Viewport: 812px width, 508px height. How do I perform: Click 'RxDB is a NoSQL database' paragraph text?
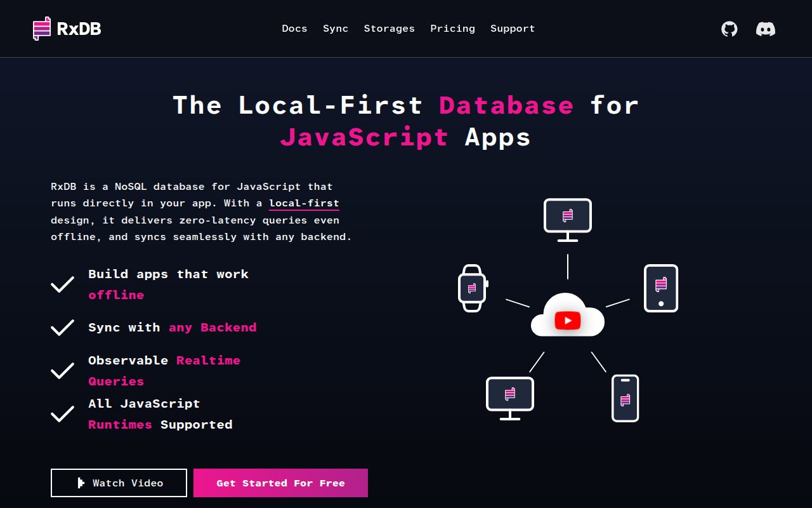click(x=201, y=212)
